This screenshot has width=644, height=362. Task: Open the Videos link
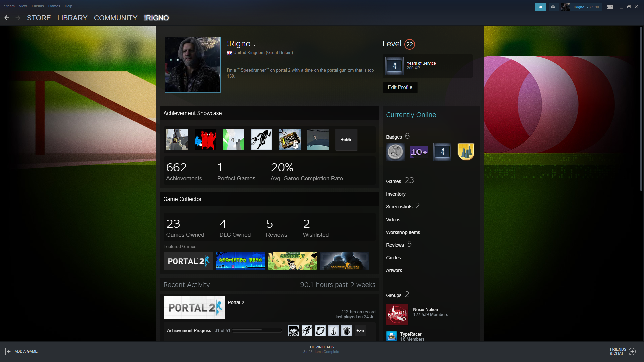tap(393, 220)
